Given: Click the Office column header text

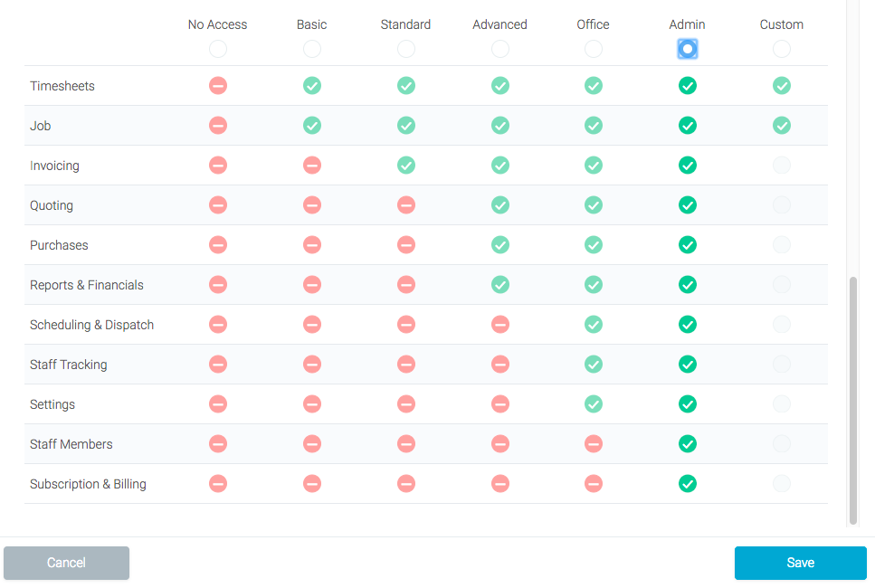Looking at the screenshot, I should click(x=593, y=24).
